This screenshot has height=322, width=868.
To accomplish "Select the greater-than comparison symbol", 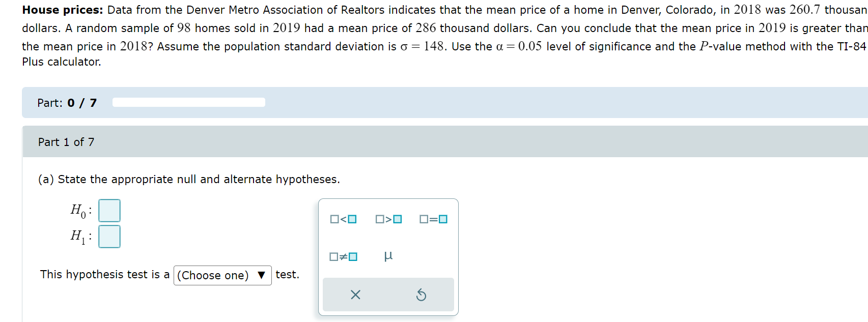I will (x=388, y=219).
